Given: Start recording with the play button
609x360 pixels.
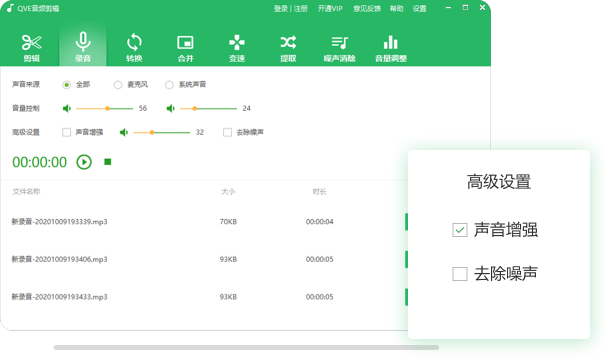Looking at the screenshot, I should tap(84, 162).
